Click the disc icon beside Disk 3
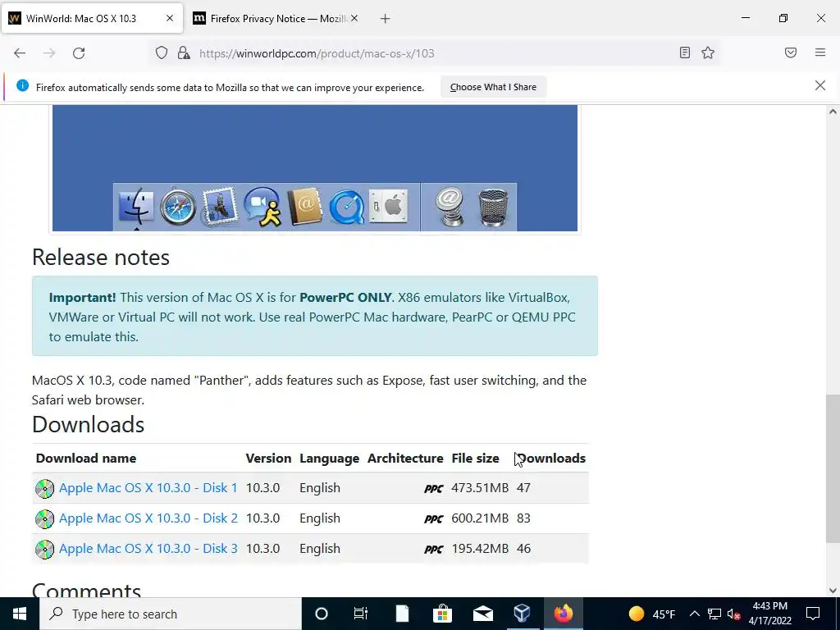 point(44,550)
